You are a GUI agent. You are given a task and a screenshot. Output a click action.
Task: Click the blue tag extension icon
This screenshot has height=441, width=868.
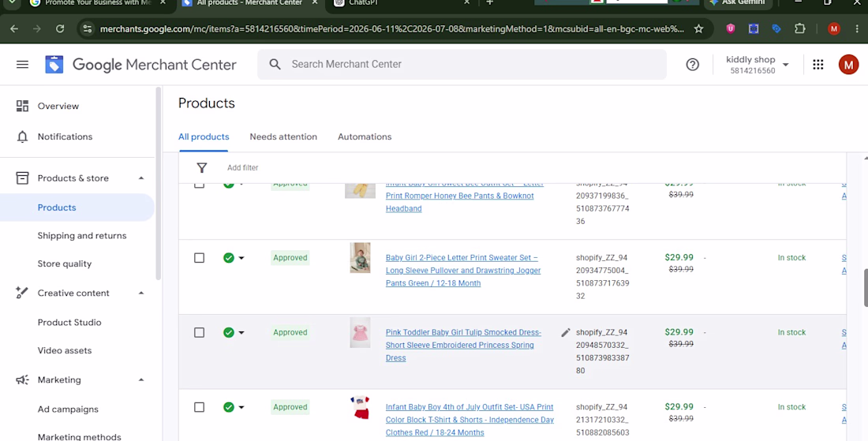776,28
